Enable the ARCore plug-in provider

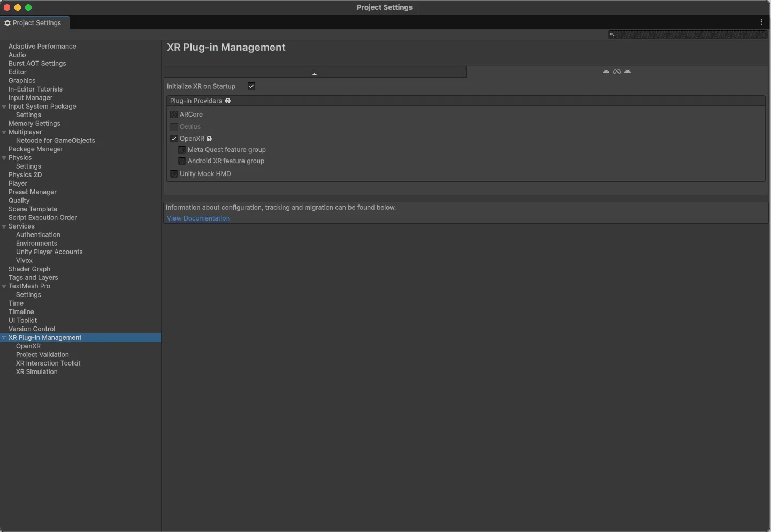pos(174,115)
